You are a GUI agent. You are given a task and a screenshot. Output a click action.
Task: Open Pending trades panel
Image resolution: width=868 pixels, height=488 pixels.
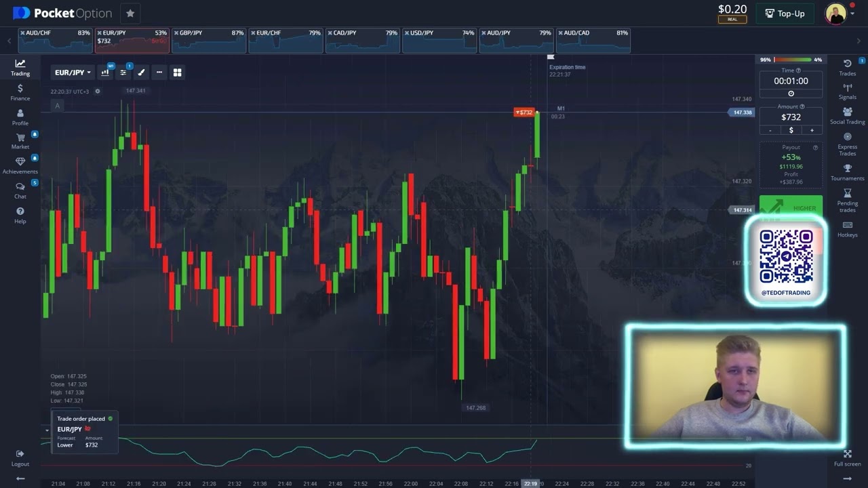(847, 201)
